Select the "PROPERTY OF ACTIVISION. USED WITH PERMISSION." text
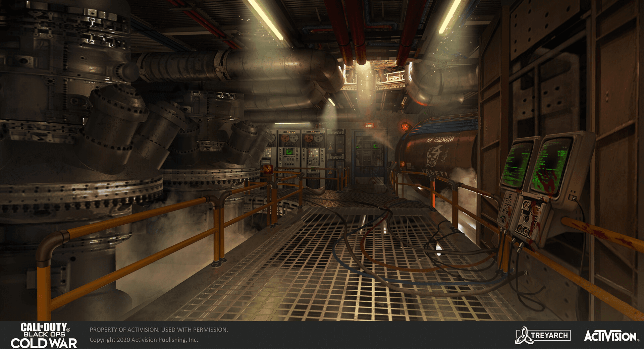 click(x=159, y=330)
